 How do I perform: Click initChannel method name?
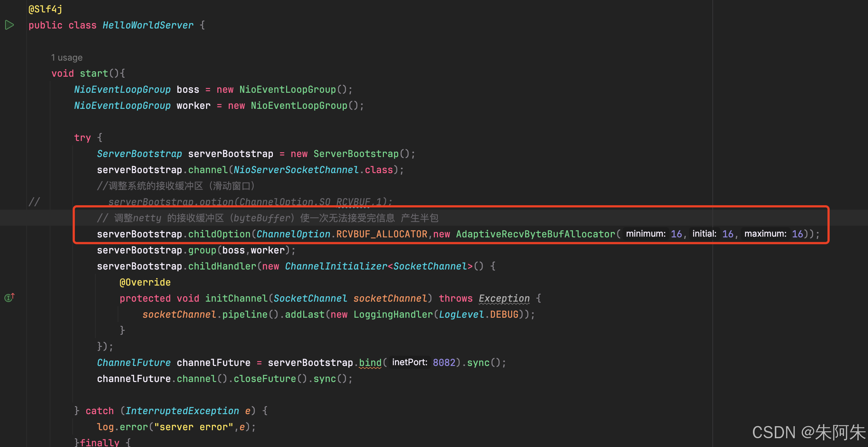click(x=236, y=298)
